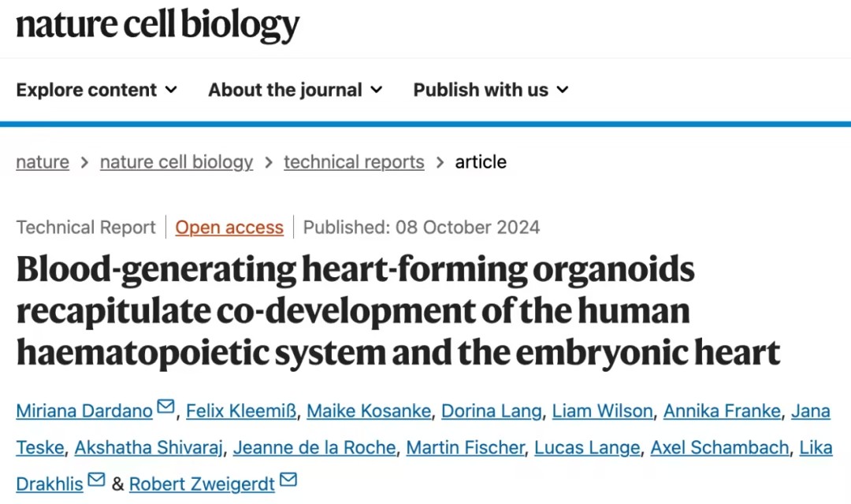The image size is (851, 504).
Task: Open author Felix Kleemiß profile link
Action: point(242,411)
